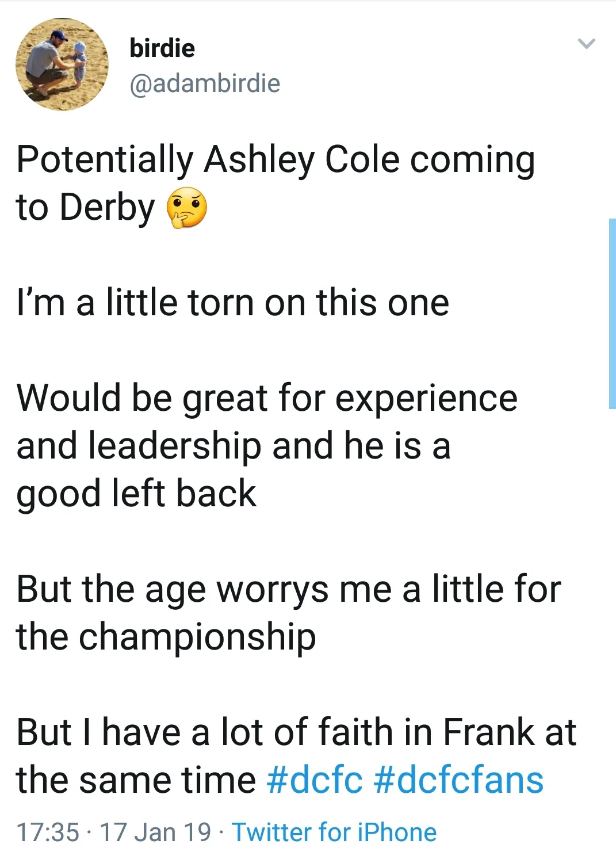Open birdie's profile picture
Image resolution: width=616 pixels, height=867 pixels.
click(x=62, y=64)
